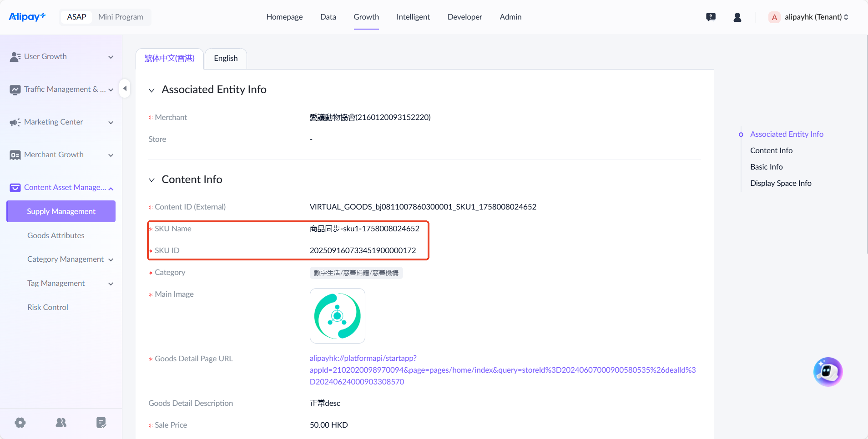
Task: Collapse the sidebar with the arrow handle
Action: (x=125, y=89)
